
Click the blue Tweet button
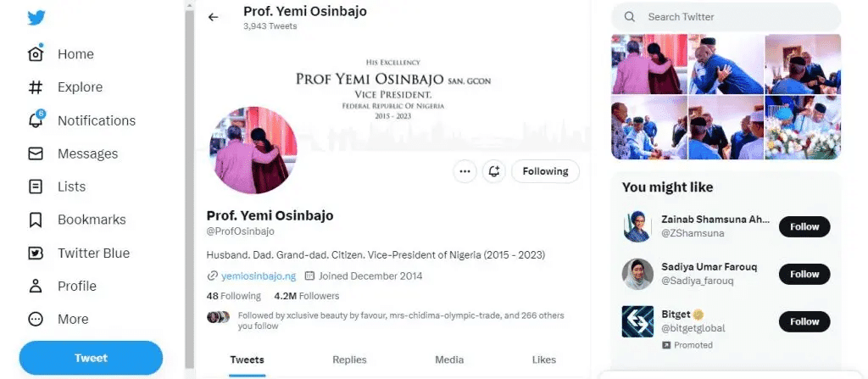coord(91,358)
